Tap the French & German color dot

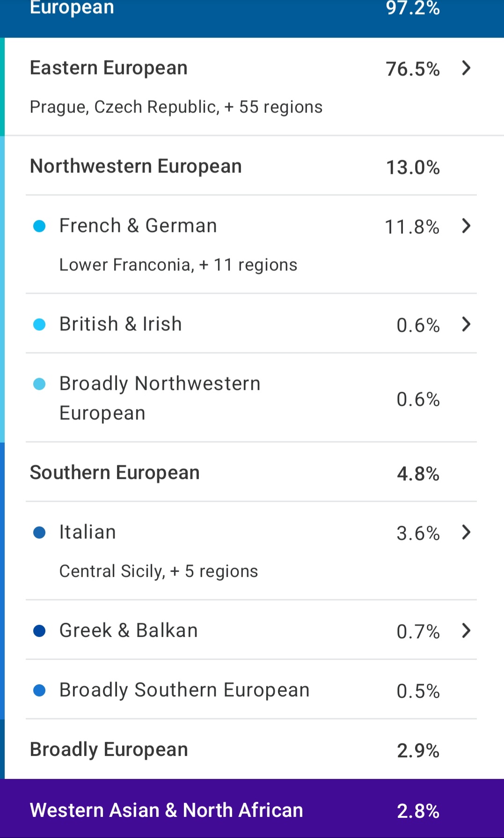39,226
